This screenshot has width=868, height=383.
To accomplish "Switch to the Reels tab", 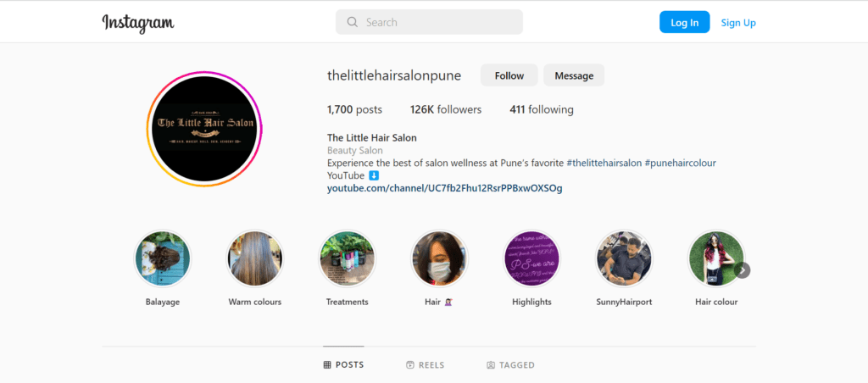I will (x=426, y=364).
